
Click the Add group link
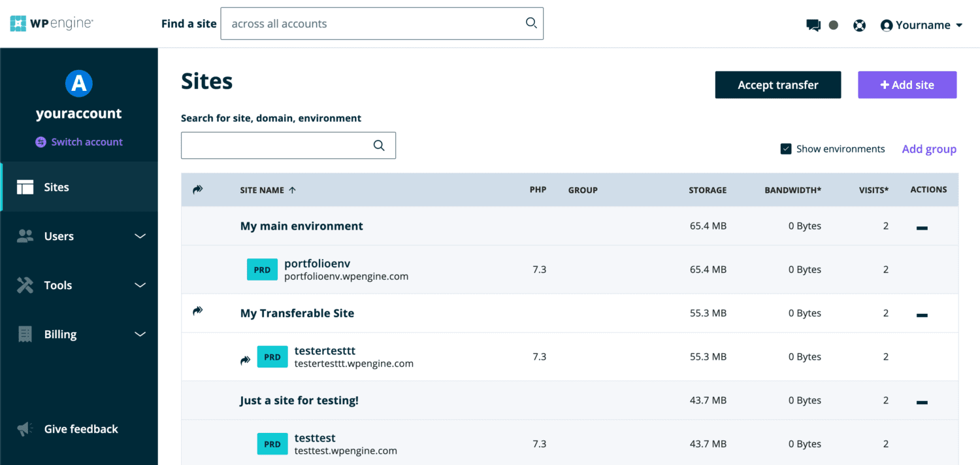click(x=929, y=148)
